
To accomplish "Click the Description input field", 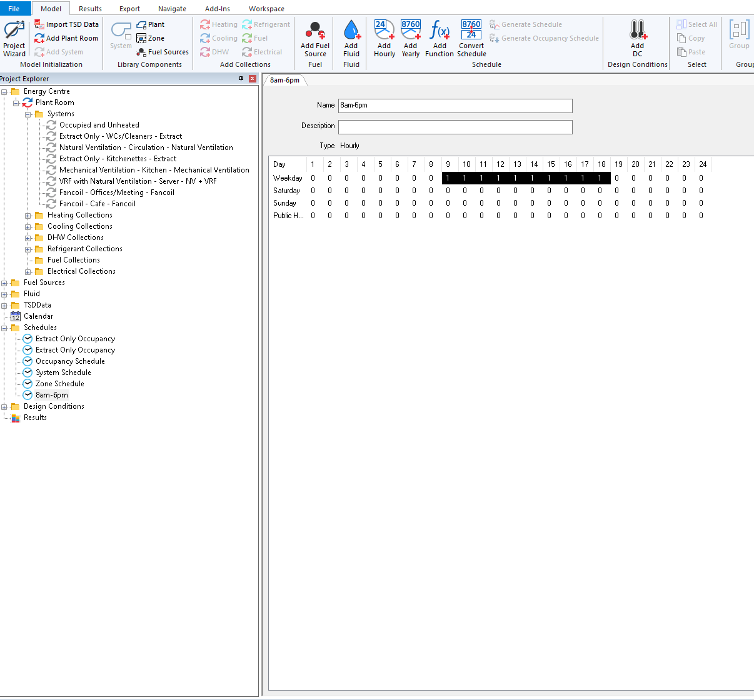I will 455,127.
